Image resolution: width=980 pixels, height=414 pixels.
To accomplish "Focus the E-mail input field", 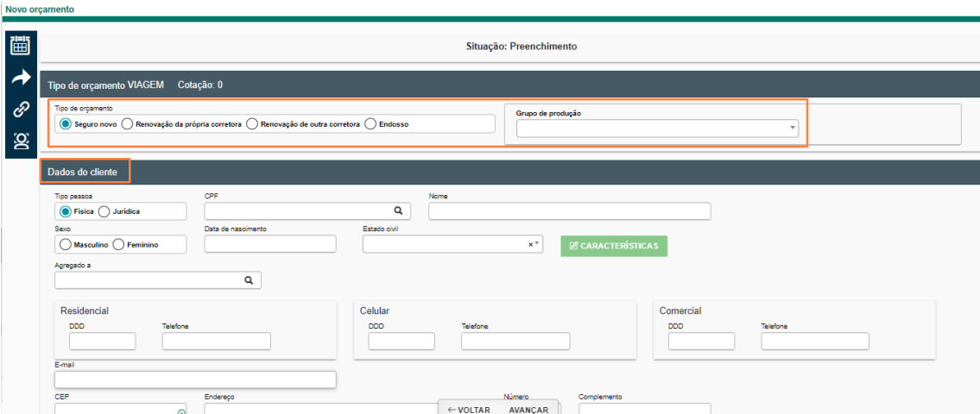I will (x=196, y=379).
